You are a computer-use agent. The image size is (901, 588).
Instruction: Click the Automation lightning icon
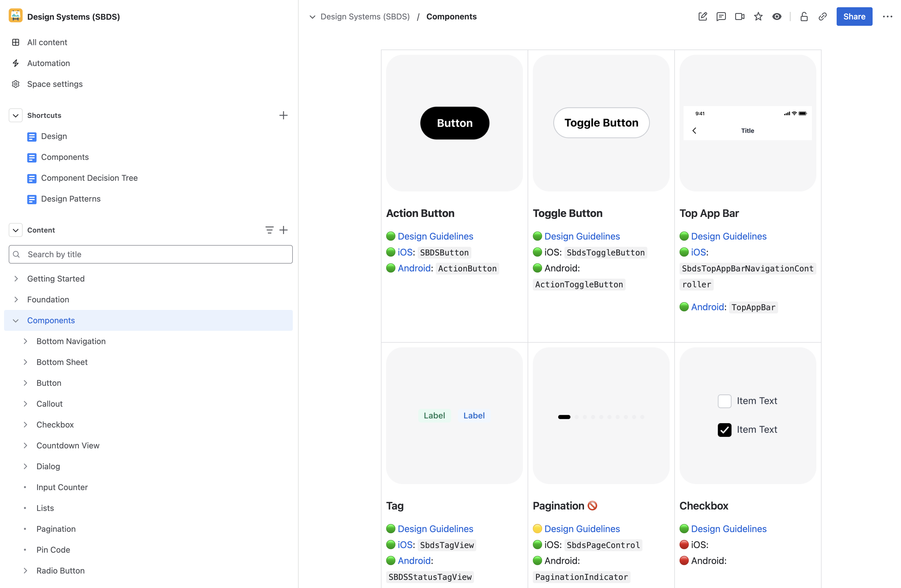[16, 63]
